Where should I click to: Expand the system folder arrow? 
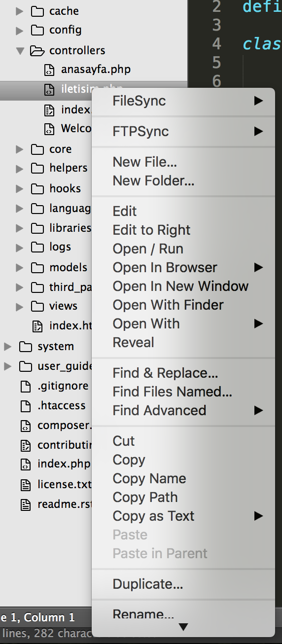tap(7, 347)
